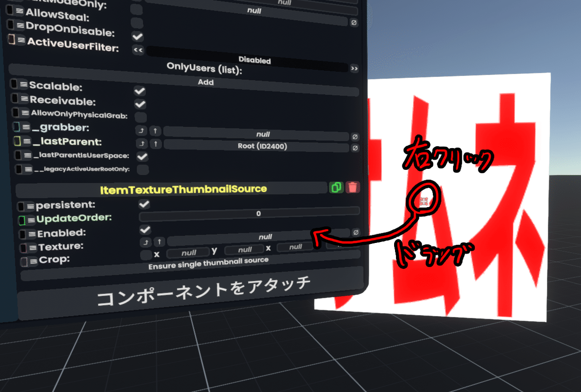Click the up-arrow icon on the _grabber row
Screen dimensions: 581x392
point(154,131)
